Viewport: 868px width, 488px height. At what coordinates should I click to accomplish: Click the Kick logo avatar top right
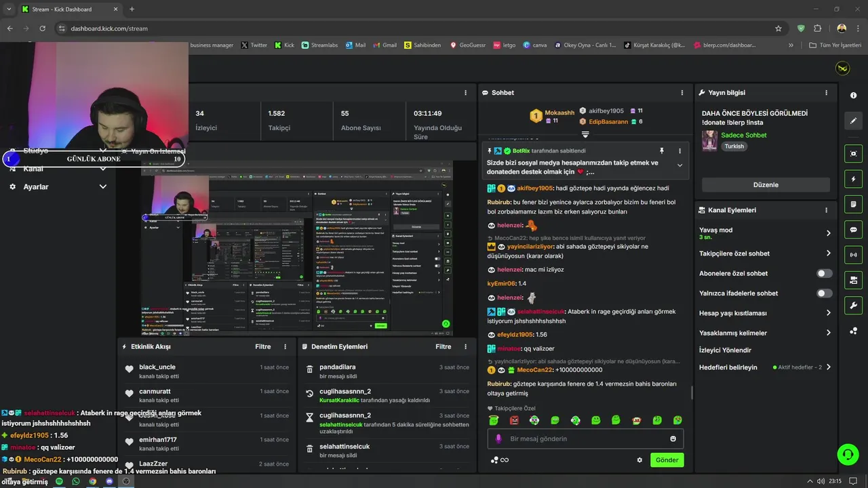pyautogui.click(x=842, y=68)
